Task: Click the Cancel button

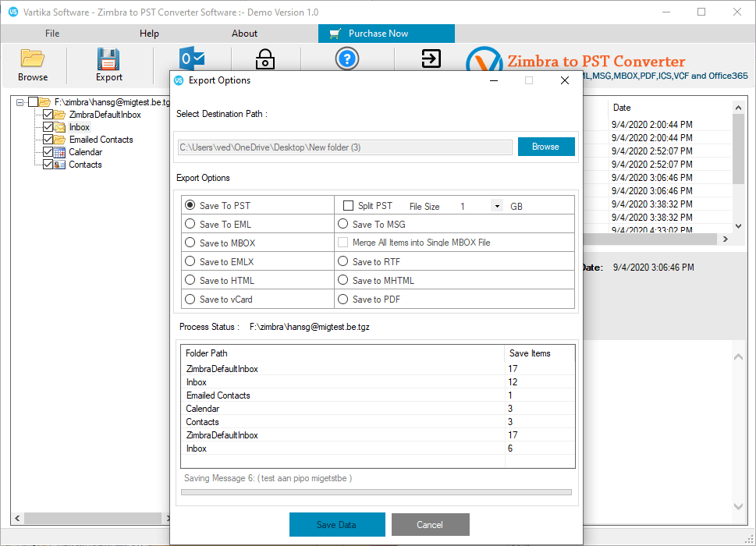Action: pyautogui.click(x=430, y=524)
